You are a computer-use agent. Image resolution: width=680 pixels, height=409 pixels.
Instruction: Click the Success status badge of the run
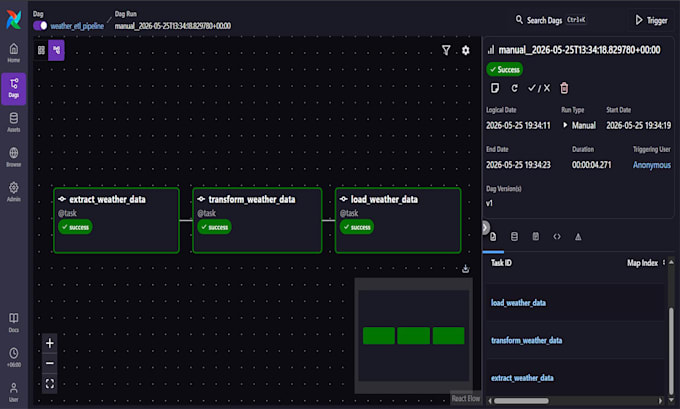(504, 69)
